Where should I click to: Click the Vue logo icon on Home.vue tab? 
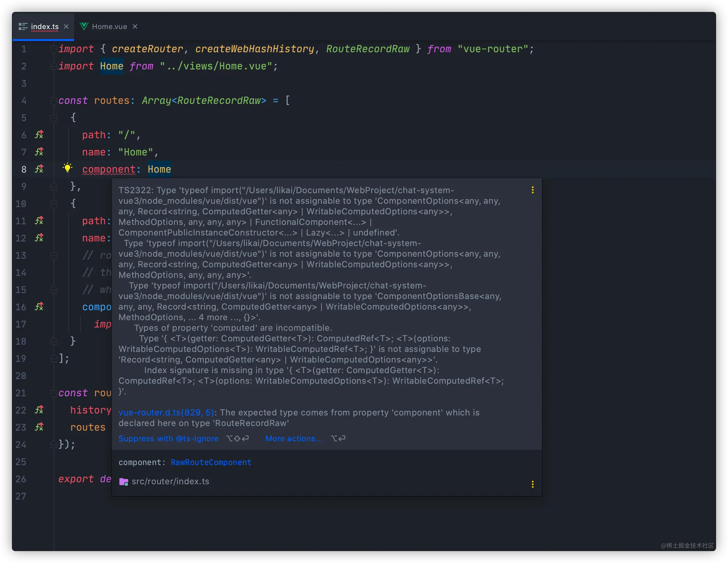(x=84, y=26)
